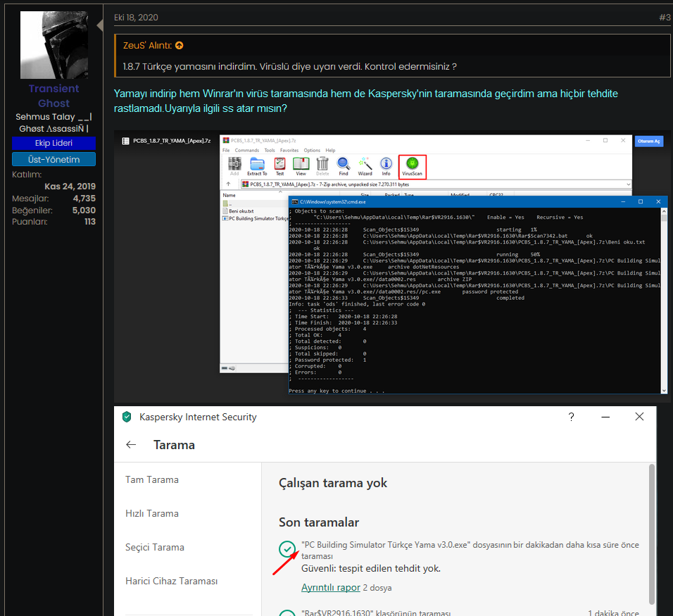Click the cmd window scrollbar down arrow
The image size is (673, 616).
(x=664, y=391)
